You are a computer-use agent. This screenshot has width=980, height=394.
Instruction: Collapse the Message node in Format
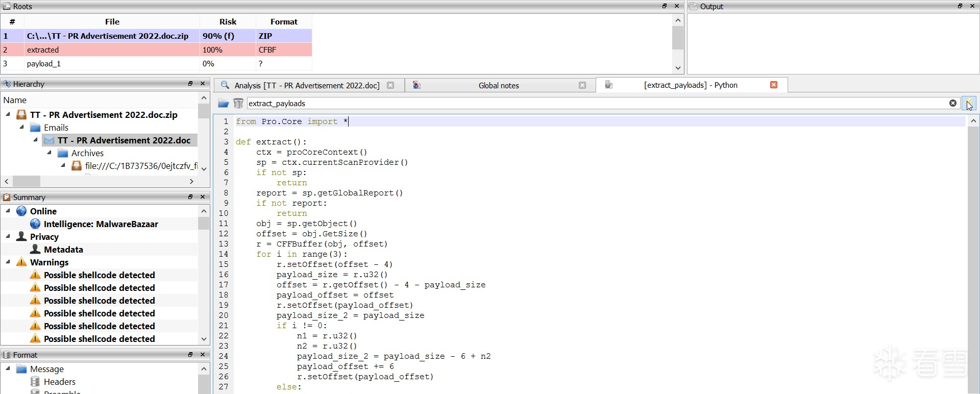pyautogui.click(x=8, y=368)
